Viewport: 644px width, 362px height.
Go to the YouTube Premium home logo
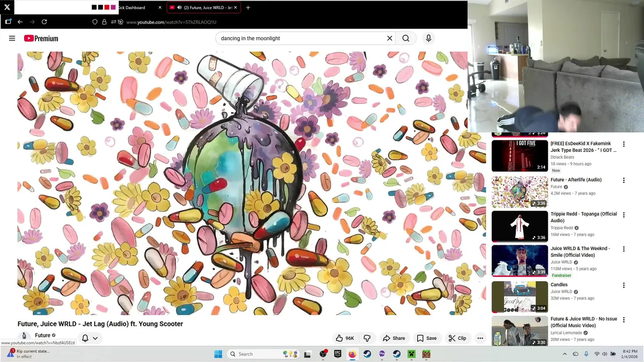(x=41, y=38)
